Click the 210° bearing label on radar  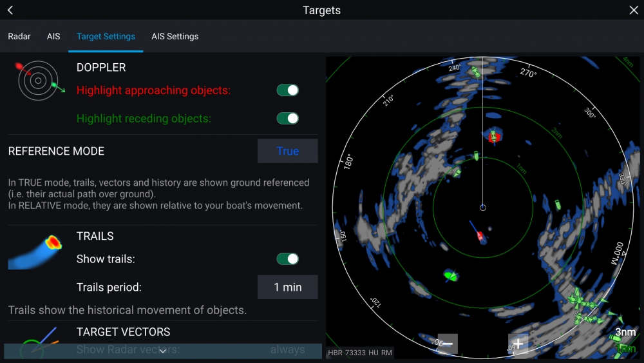click(x=388, y=101)
